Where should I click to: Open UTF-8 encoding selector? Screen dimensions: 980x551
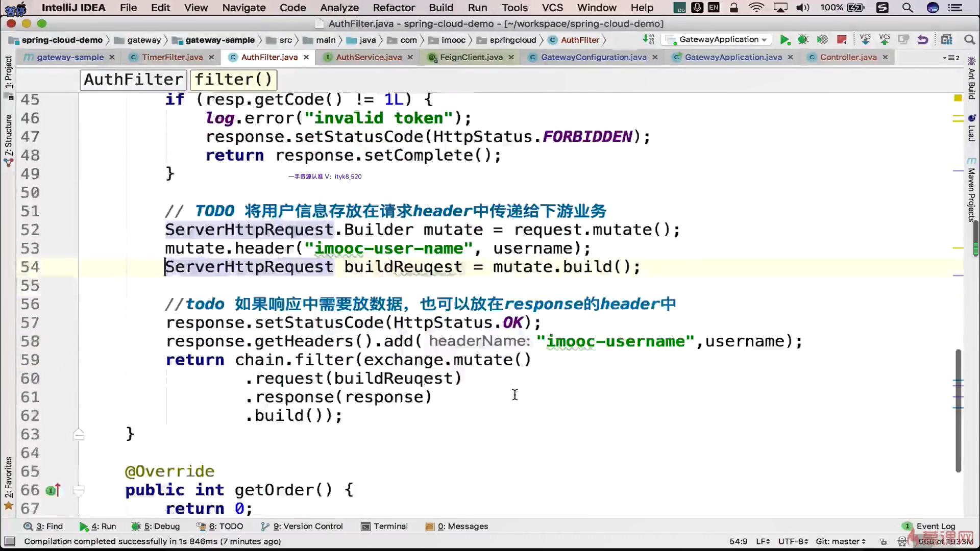coord(793,541)
